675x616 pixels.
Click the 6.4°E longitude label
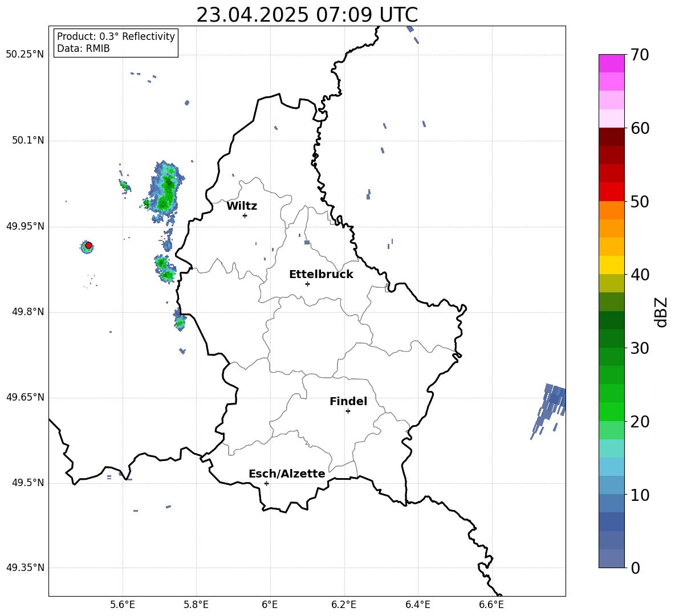pyautogui.click(x=417, y=605)
